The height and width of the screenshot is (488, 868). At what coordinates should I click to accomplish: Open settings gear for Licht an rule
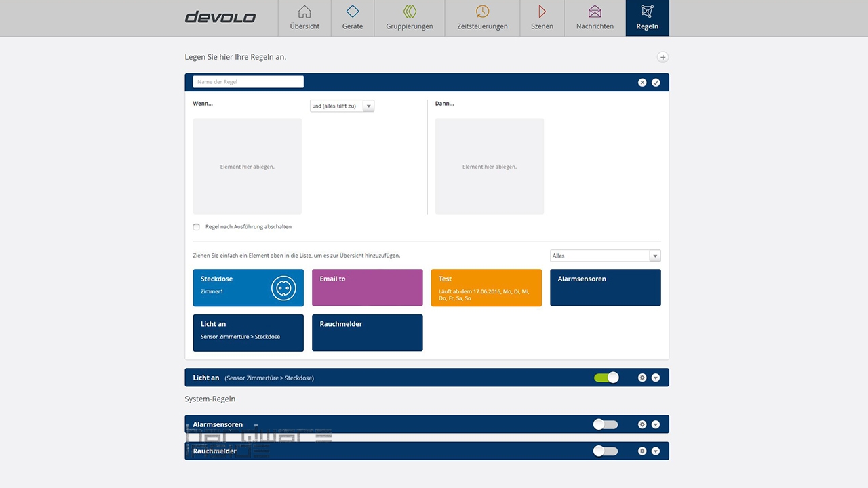click(x=642, y=378)
